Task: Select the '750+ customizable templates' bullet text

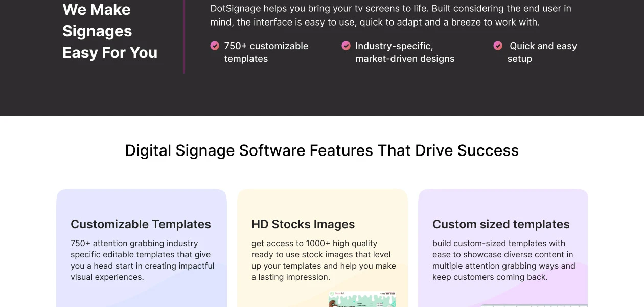Action: coord(266,52)
